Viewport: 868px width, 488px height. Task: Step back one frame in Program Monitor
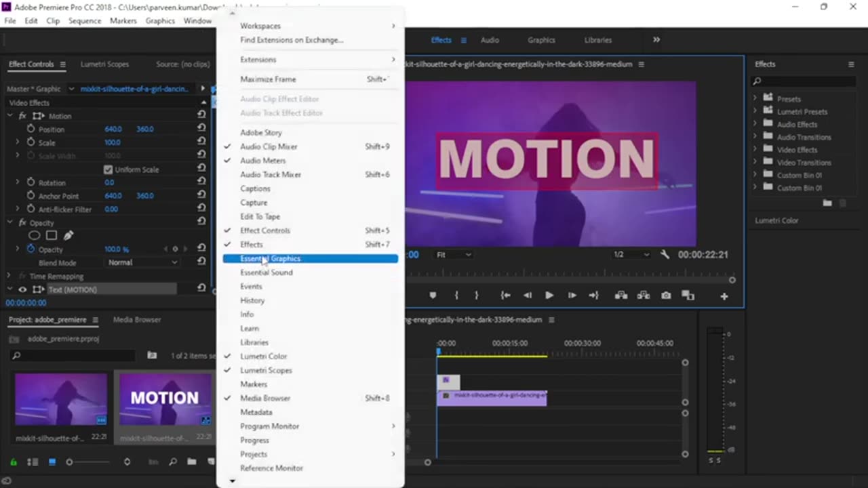pyautogui.click(x=528, y=296)
